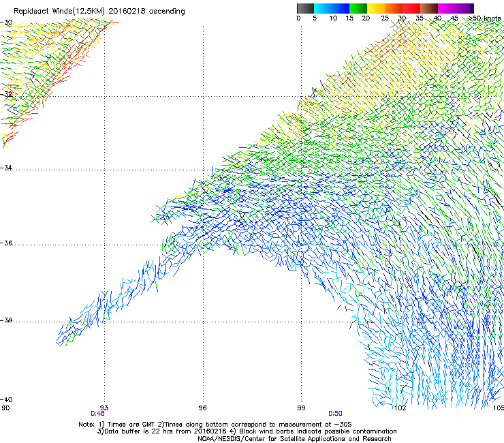Click the cyan 5-10 knots legend color
Screen dimensions: 504x443
(323, 8)
